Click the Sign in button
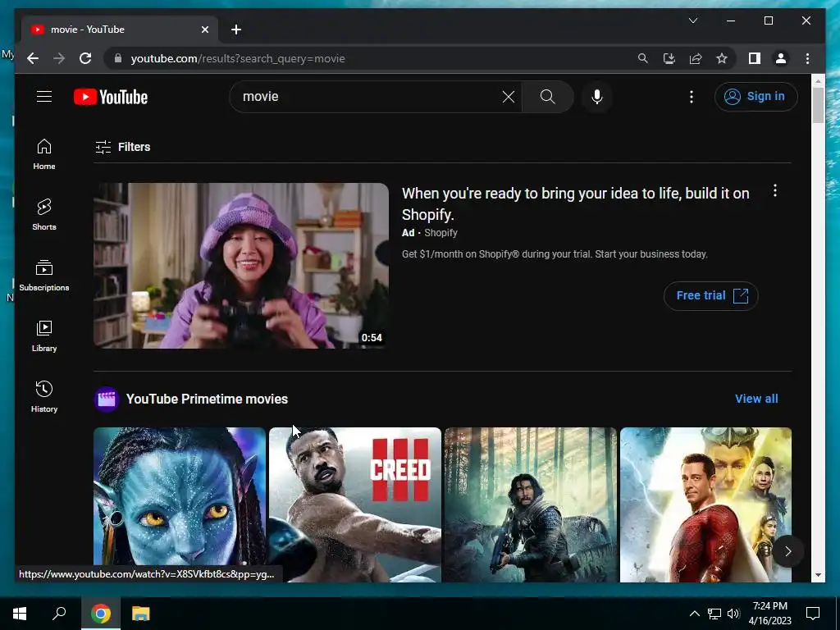Image resolution: width=840 pixels, height=630 pixels. [756, 97]
